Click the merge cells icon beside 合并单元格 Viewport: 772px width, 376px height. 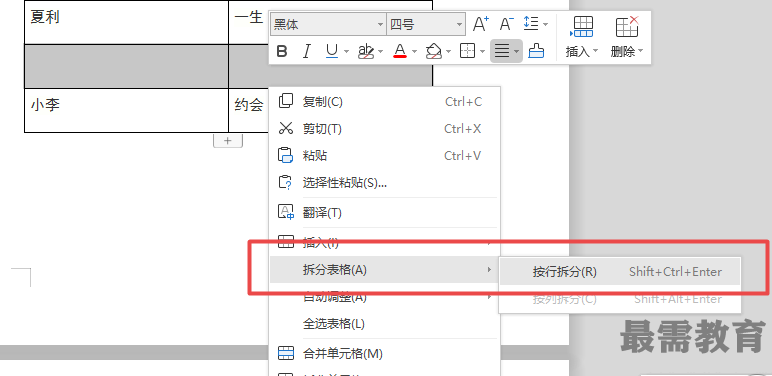tap(286, 353)
